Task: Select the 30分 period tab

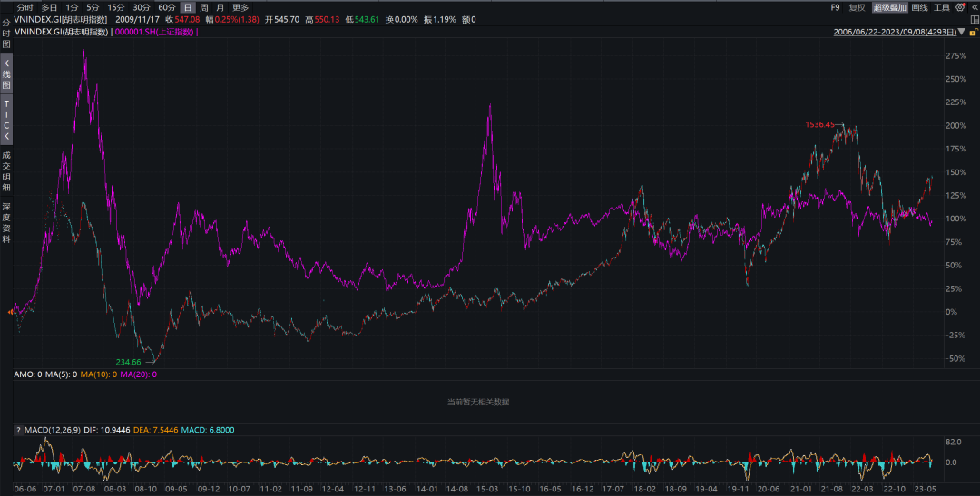Action: point(142,7)
